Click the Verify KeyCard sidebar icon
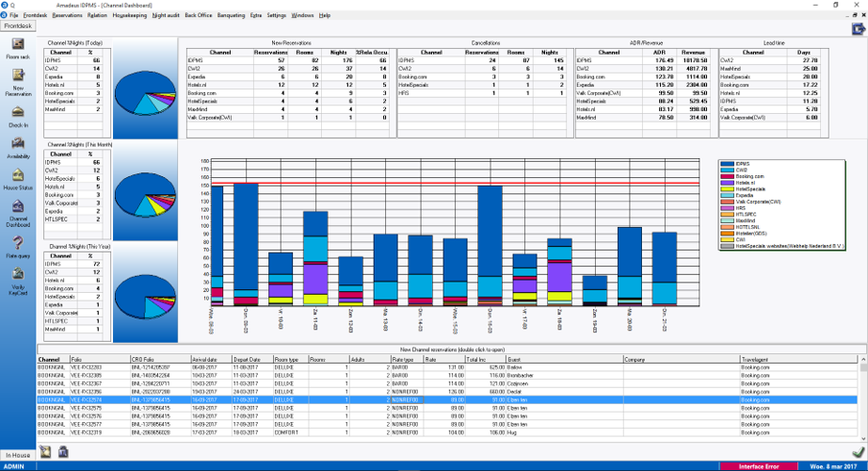This screenshot has width=868, height=471. click(x=18, y=274)
